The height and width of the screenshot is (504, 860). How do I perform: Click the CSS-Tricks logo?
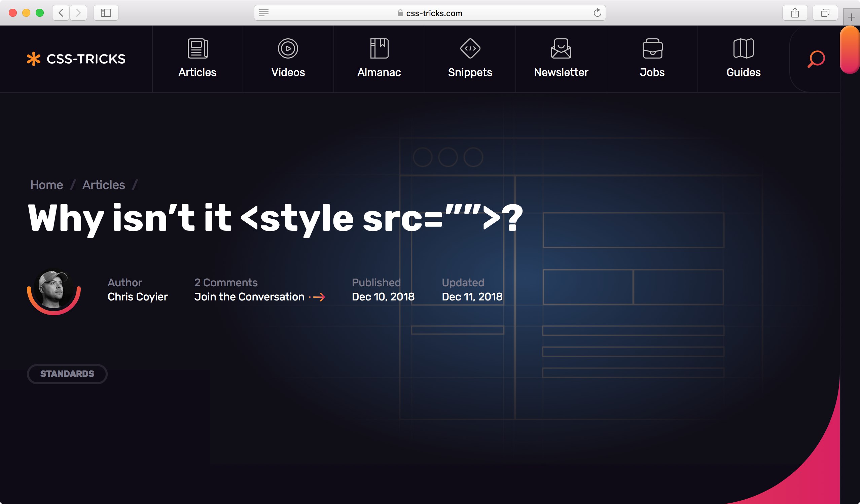(76, 59)
